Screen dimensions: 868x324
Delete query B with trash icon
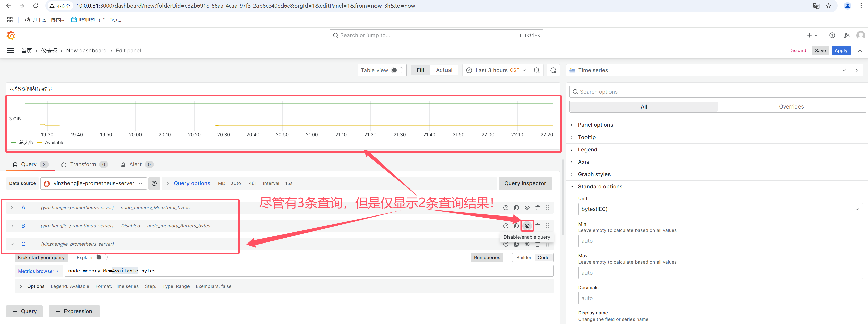point(537,226)
